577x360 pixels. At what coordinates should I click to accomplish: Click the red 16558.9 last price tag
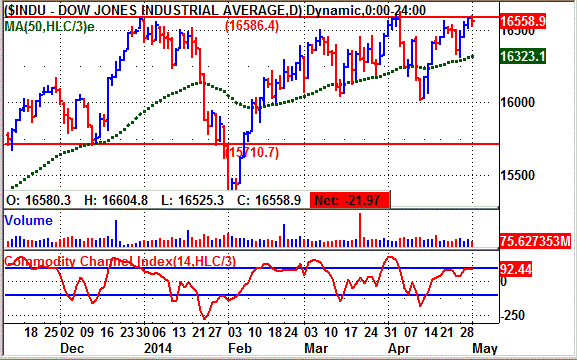tap(523, 21)
